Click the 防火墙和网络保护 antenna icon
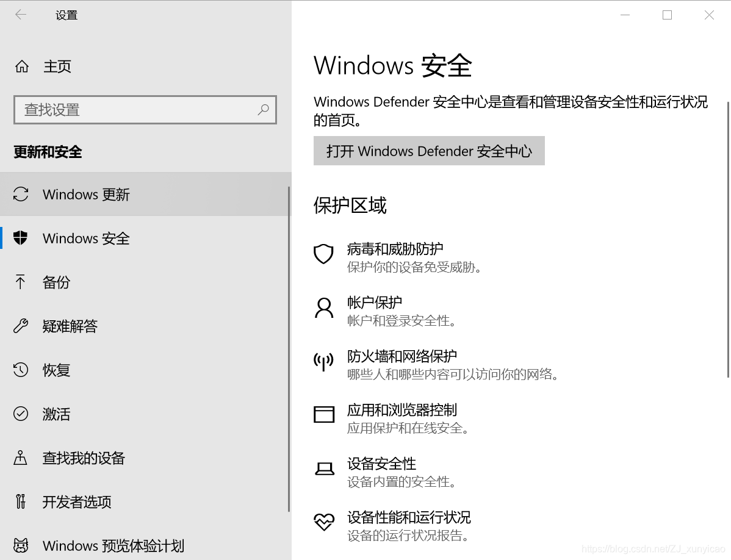731x560 pixels. tap(323, 362)
